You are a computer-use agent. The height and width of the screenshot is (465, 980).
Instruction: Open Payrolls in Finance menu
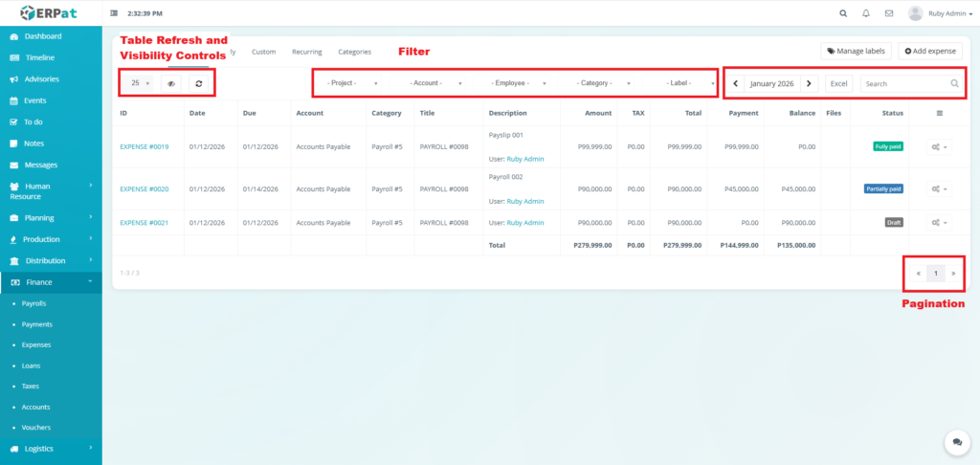pos(34,303)
